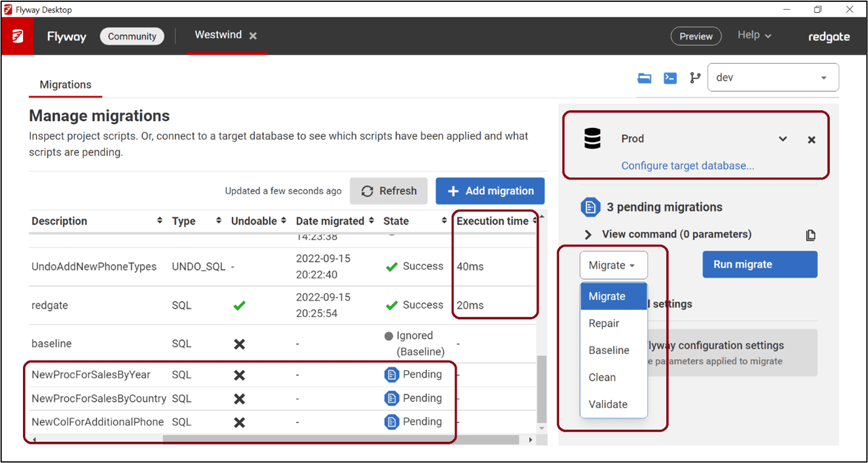Open the terminal icon near dev dropdown
Image resolution: width=868 pixels, height=463 pixels.
(669, 77)
